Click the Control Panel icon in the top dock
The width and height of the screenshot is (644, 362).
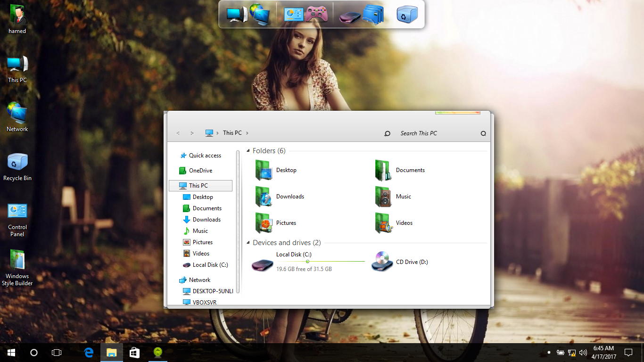coord(294,15)
